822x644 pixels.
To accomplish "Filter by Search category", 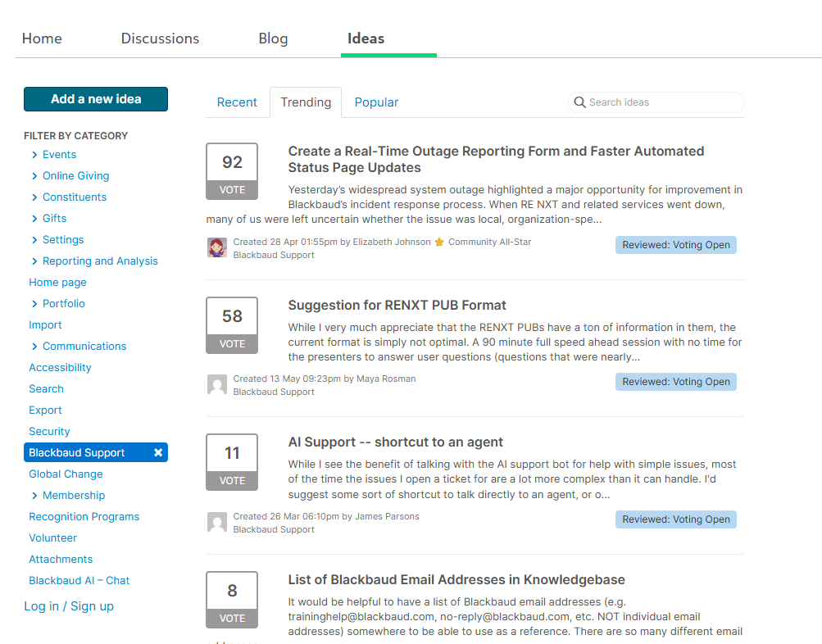I will click(x=46, y=389).
